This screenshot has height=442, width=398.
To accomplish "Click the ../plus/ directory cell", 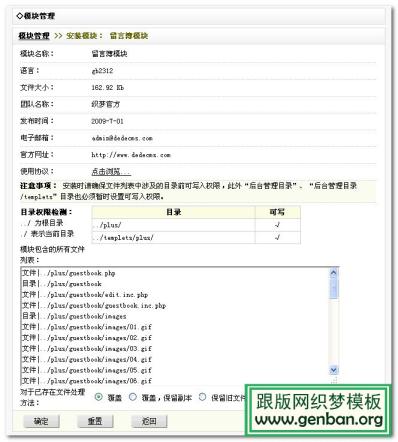I will pos(173,225).
